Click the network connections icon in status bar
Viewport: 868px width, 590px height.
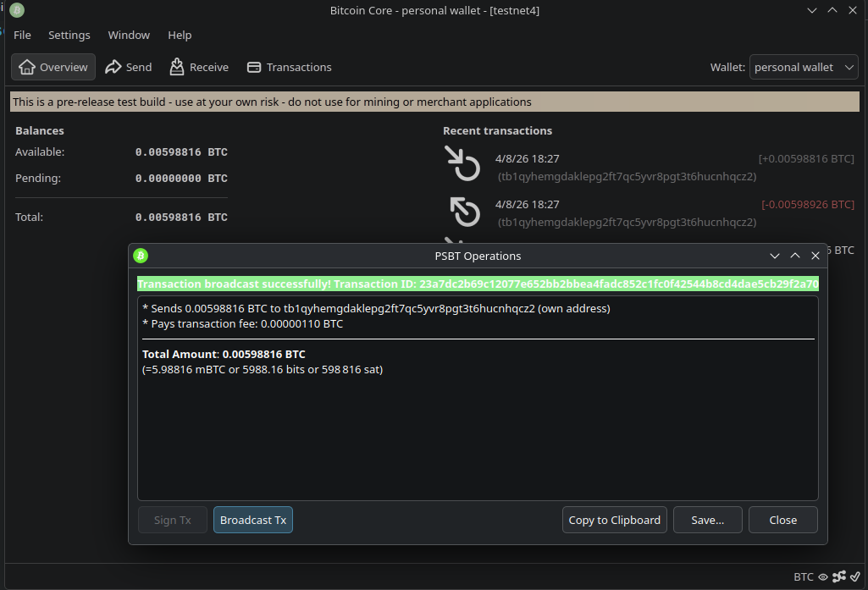pyautogui.click(x=839, y=576)
